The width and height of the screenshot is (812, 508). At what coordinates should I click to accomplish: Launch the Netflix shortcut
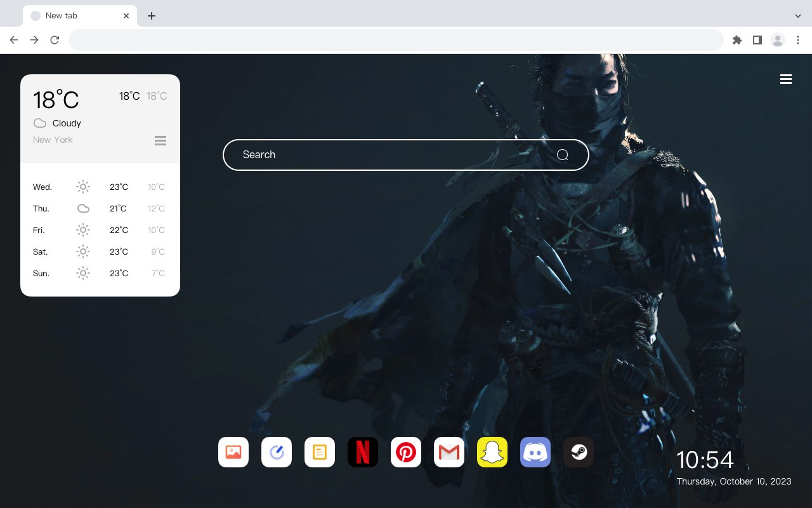tap(363, 452)
